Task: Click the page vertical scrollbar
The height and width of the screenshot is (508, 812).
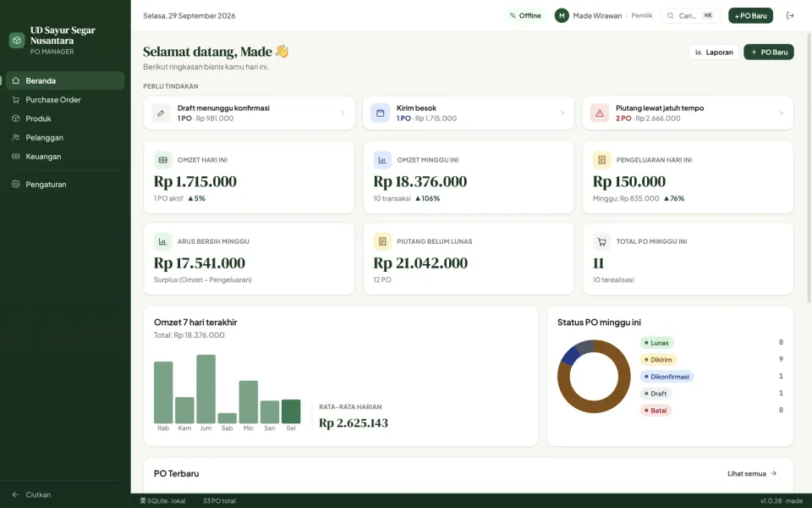Action: click(x=809, y=168)
